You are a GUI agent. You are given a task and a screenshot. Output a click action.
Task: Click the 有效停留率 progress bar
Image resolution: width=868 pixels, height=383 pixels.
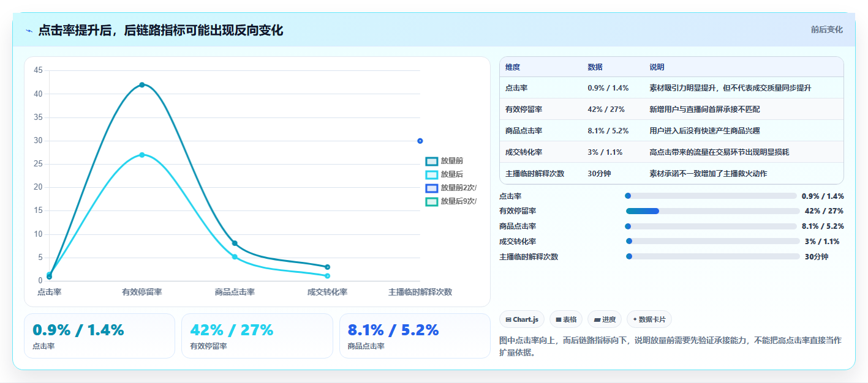tap(712, 211)
